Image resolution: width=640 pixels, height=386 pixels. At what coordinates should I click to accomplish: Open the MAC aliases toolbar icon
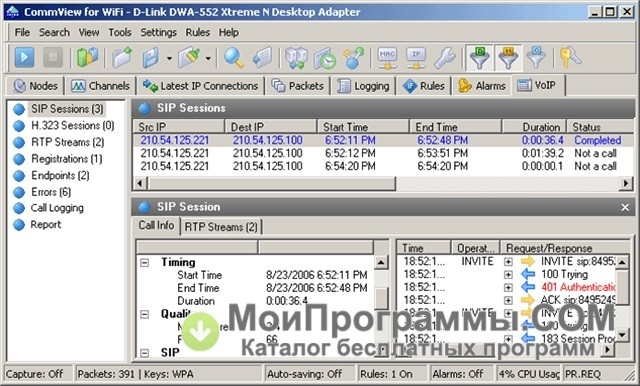[387, 58]
